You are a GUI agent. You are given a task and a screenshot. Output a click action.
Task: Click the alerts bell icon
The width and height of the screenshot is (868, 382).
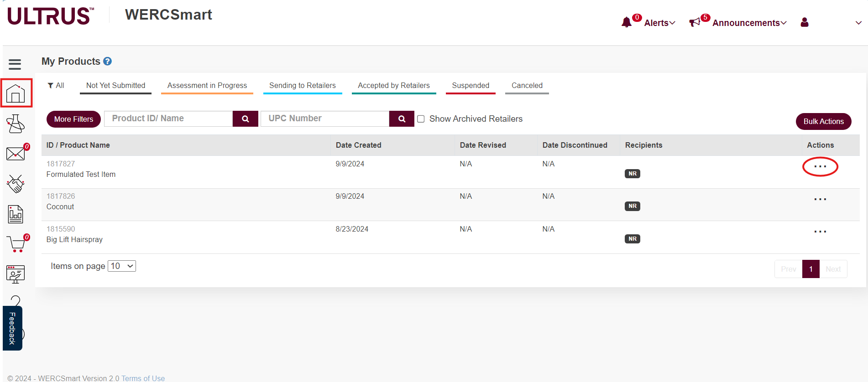(x=627, y=22)
